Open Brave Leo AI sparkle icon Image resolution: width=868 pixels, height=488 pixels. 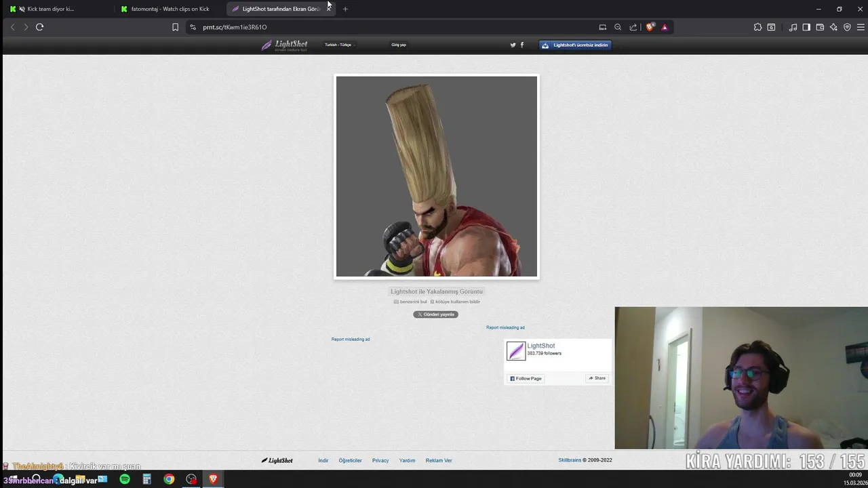(x=833, y=27)
